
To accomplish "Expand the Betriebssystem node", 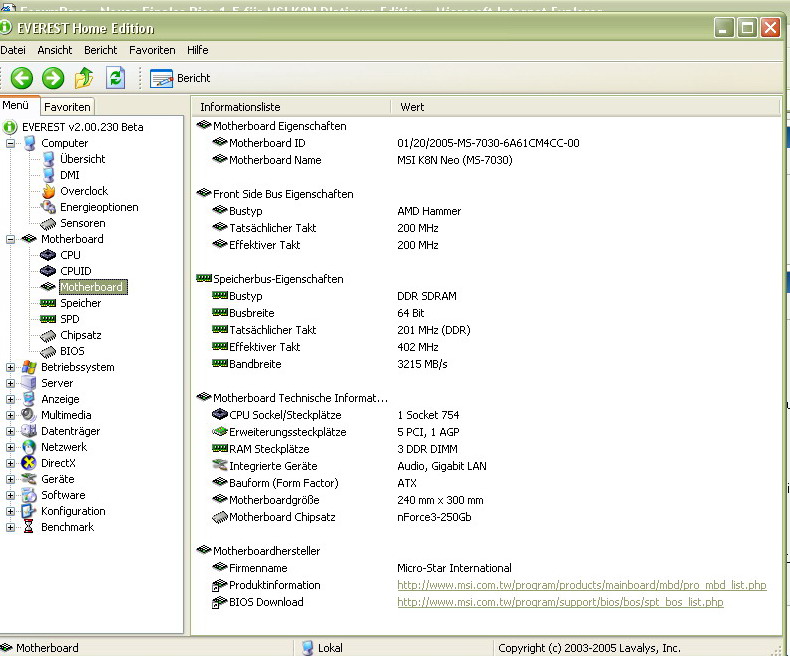I will 10,367.
